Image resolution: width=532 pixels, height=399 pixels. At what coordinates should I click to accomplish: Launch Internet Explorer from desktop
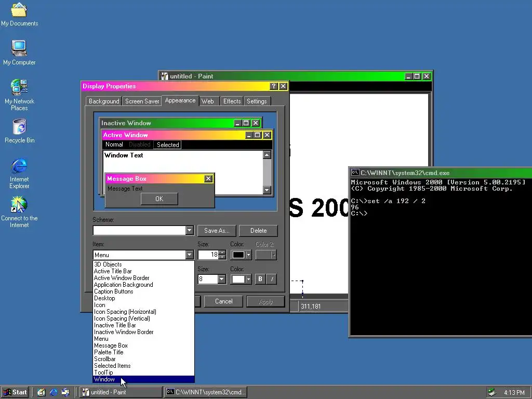point(19,174)
